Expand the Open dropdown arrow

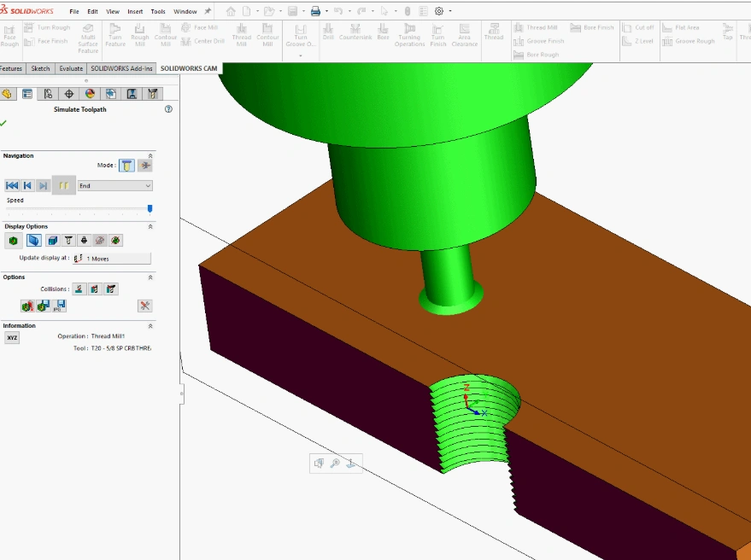pyautogui.click(x=281, y=11)
